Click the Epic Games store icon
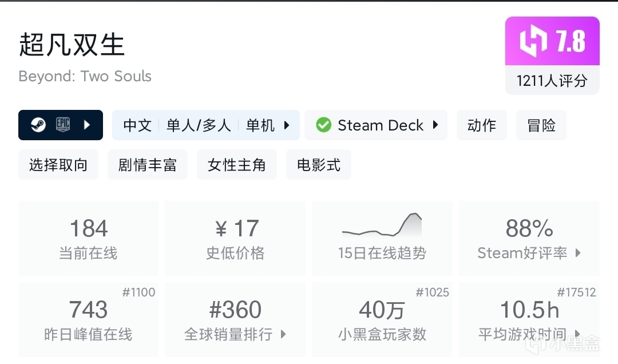The width and height of the screenshot is (618, 364). [x=63, y=125]
